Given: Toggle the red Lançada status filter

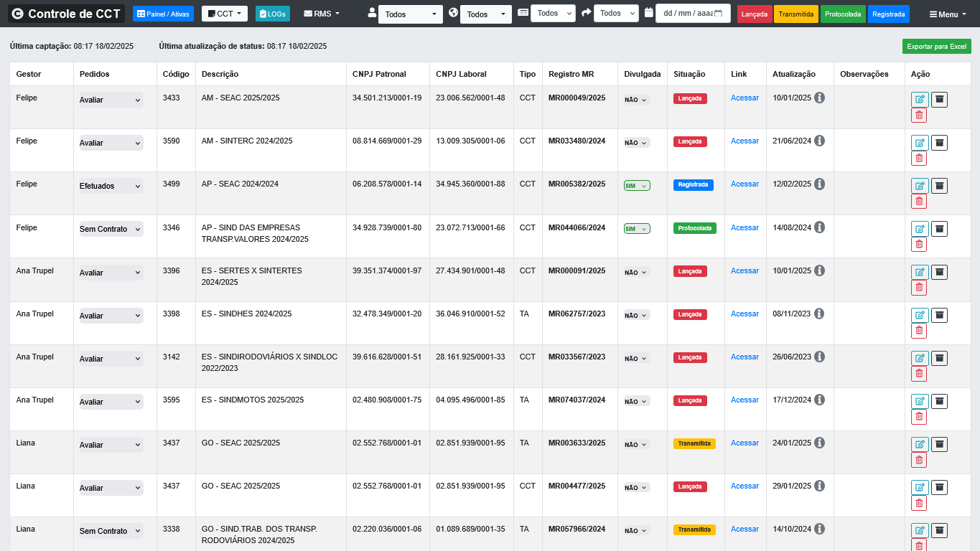Looking at the screenshot, I should pos(755,14).
